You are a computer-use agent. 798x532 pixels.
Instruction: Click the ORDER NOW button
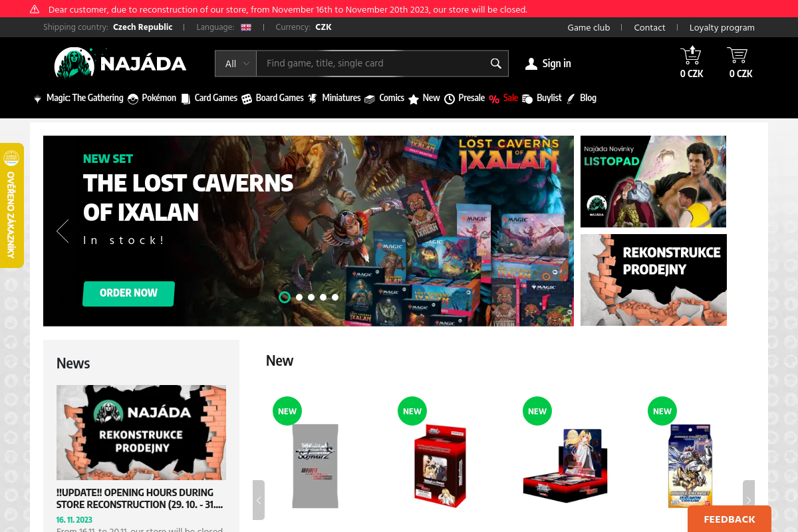tap(128, 293)
